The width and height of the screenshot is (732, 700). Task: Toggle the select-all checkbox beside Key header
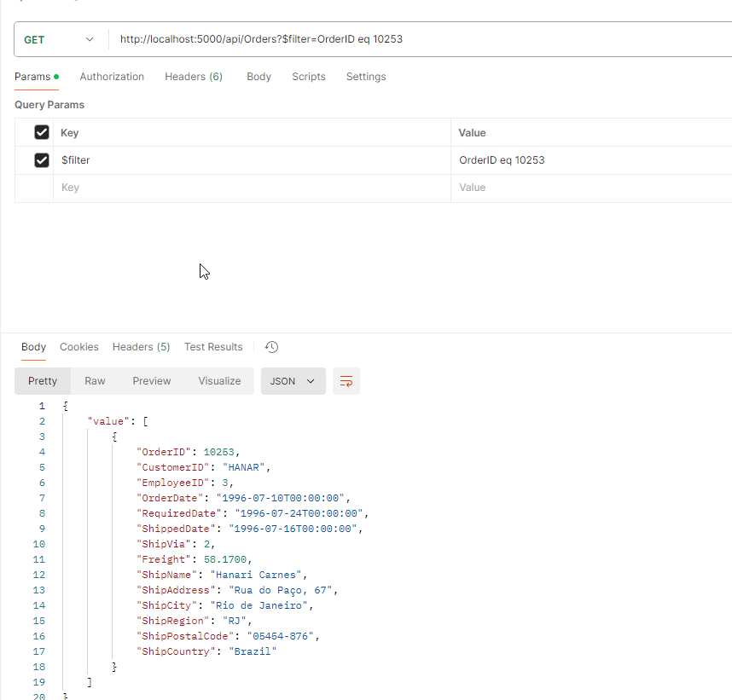(41, 132)
